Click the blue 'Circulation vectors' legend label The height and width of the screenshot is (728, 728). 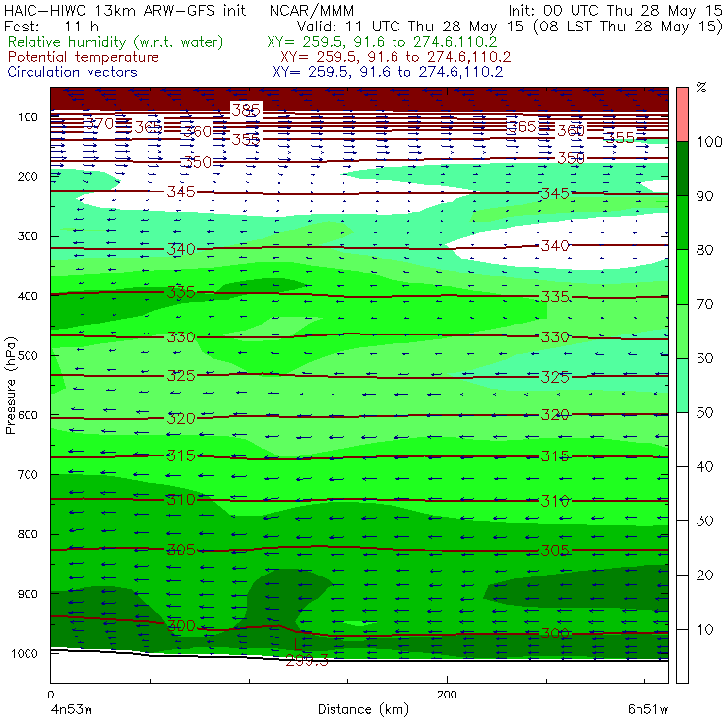pyautogui.click(x=72, y=72)
